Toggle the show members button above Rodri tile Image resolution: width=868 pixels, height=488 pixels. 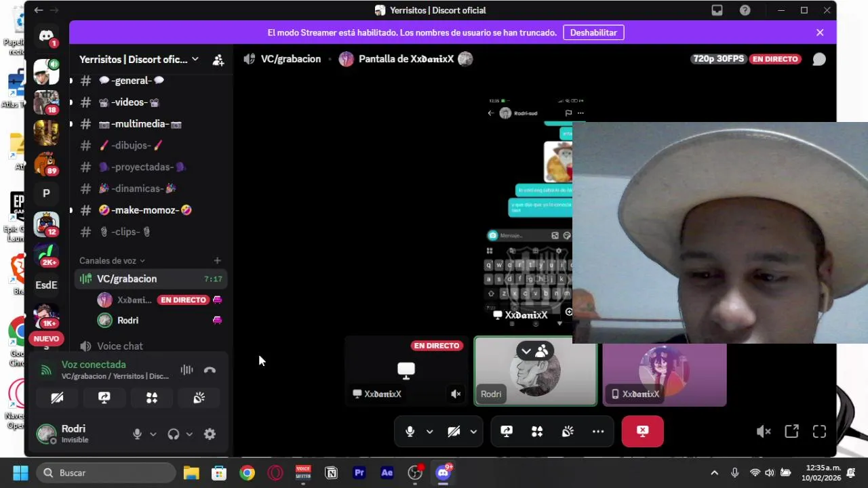point(534,351)
